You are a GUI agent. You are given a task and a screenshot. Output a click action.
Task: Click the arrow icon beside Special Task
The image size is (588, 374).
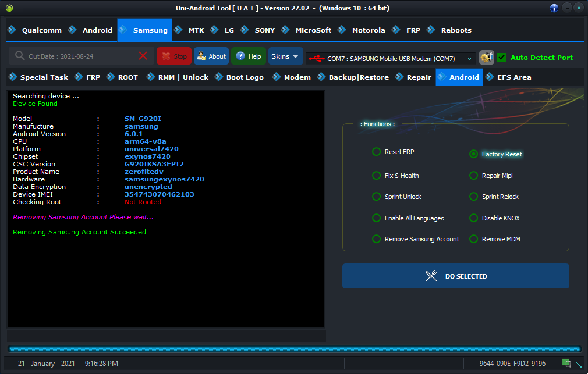(13, 77)
